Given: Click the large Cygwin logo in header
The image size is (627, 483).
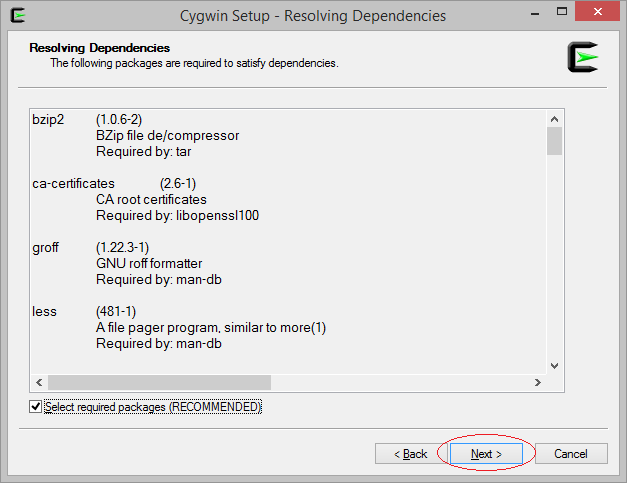Looking at the screenshot, I should pyautogui.click(x=583, y=57).
